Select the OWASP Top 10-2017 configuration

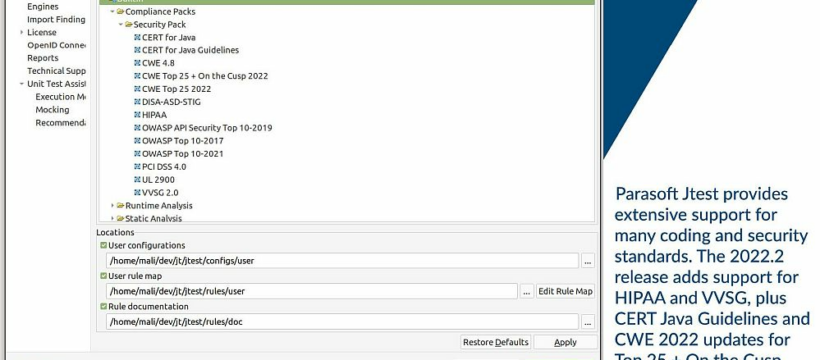coord(183,141)
